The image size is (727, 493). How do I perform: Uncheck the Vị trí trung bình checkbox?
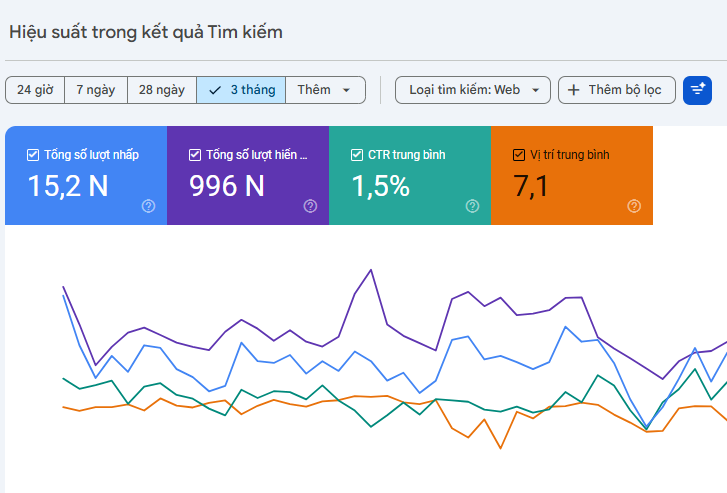point(518,155)
